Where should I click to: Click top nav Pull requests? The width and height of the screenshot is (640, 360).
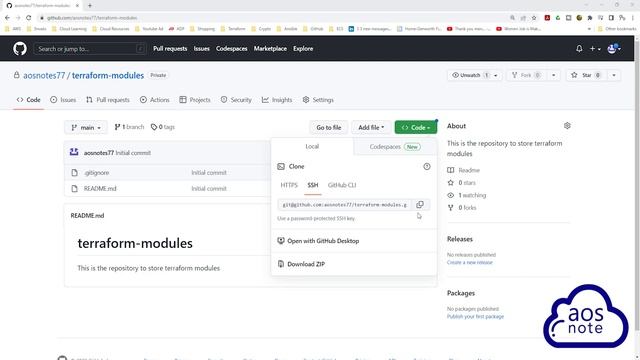[170, 49]
